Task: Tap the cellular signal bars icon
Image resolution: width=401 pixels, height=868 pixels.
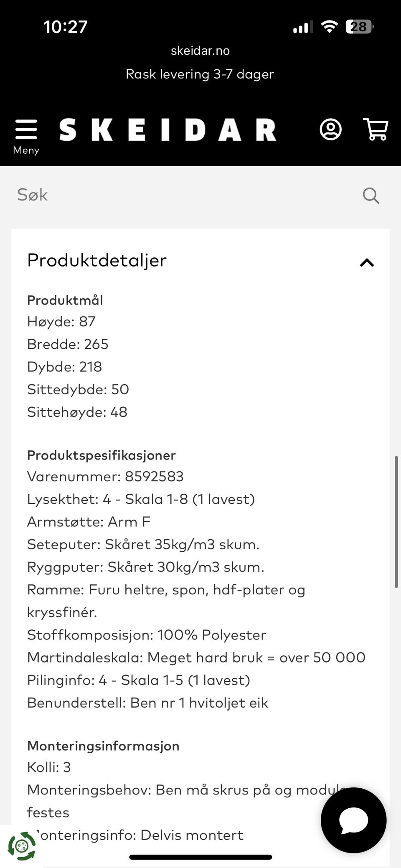Action: point(303,27)
